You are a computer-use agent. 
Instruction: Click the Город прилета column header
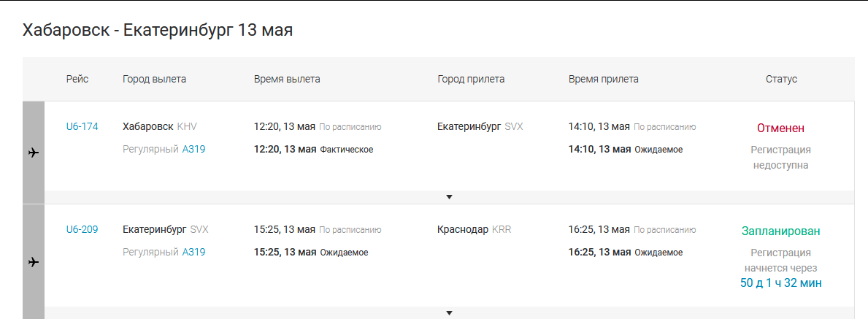pos(471,79)
